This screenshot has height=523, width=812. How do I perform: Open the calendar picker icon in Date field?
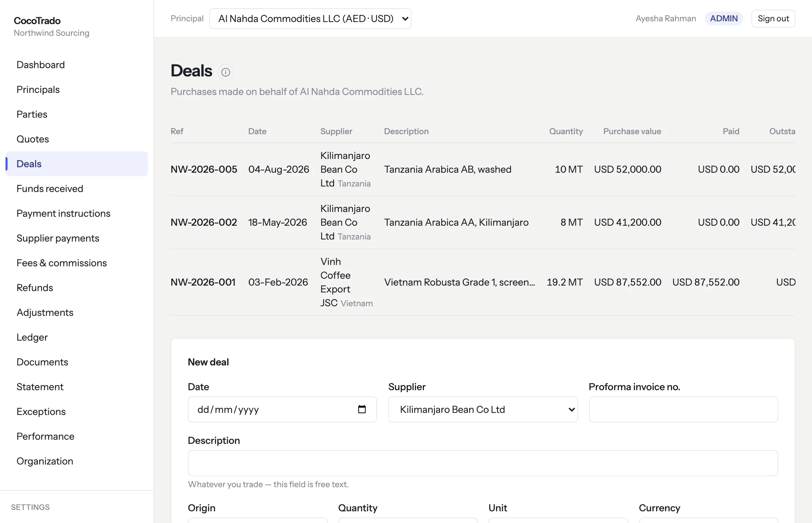(362, 409)
